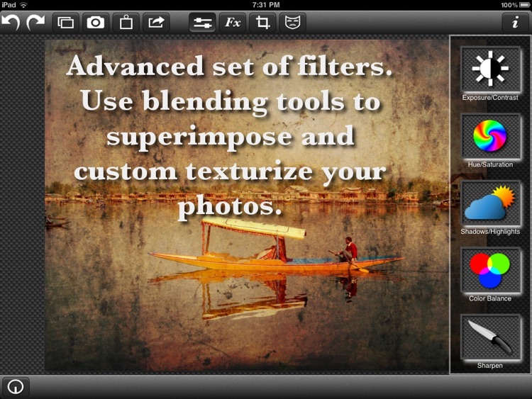Pick the Sharpen knife icon
532x399 pixels.
pos(490,337)
